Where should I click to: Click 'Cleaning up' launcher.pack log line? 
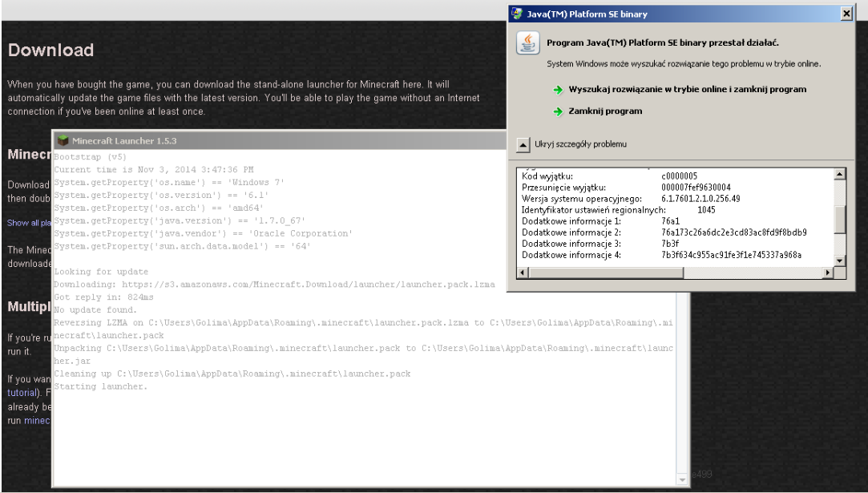(x=232, y=374)
